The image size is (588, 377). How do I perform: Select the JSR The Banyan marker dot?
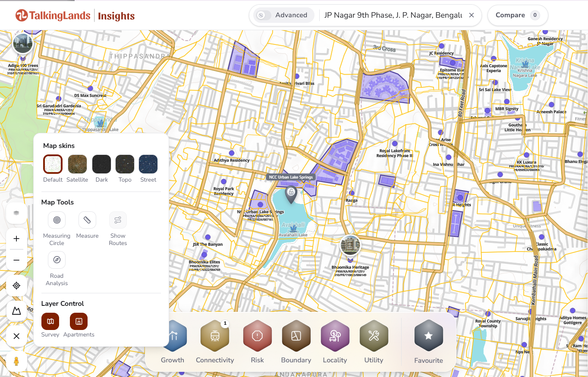point(208,237)
